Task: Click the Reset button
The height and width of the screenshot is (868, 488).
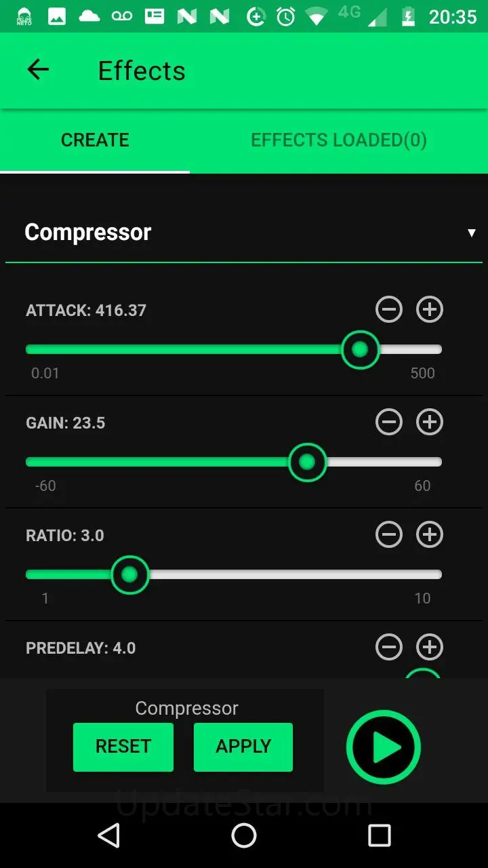Action: [123, 747]
